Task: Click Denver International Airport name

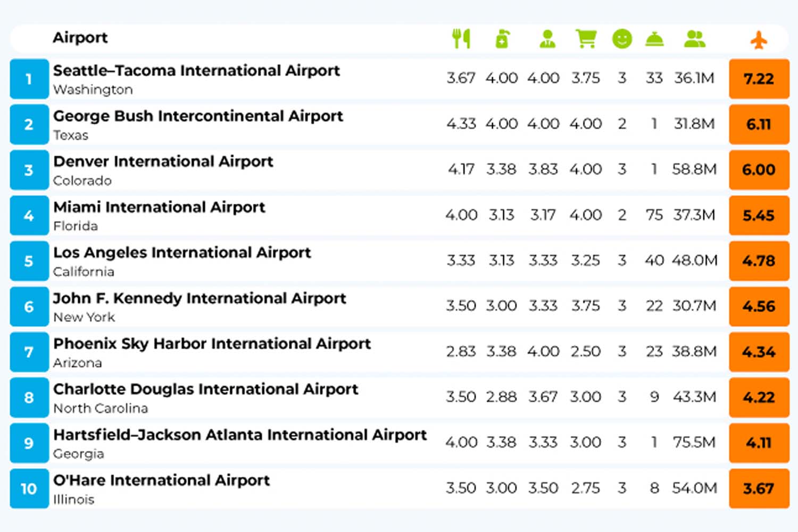Action: point(163,162)
